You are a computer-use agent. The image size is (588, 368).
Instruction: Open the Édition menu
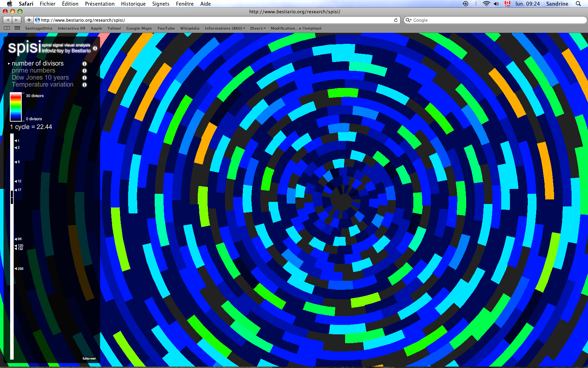click(70, 4)
